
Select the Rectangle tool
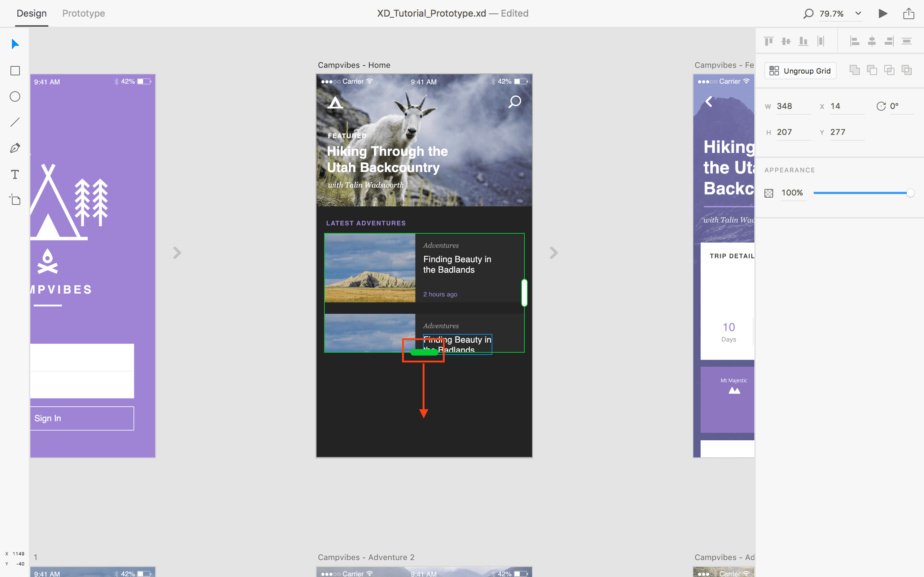tap(14, 71)
